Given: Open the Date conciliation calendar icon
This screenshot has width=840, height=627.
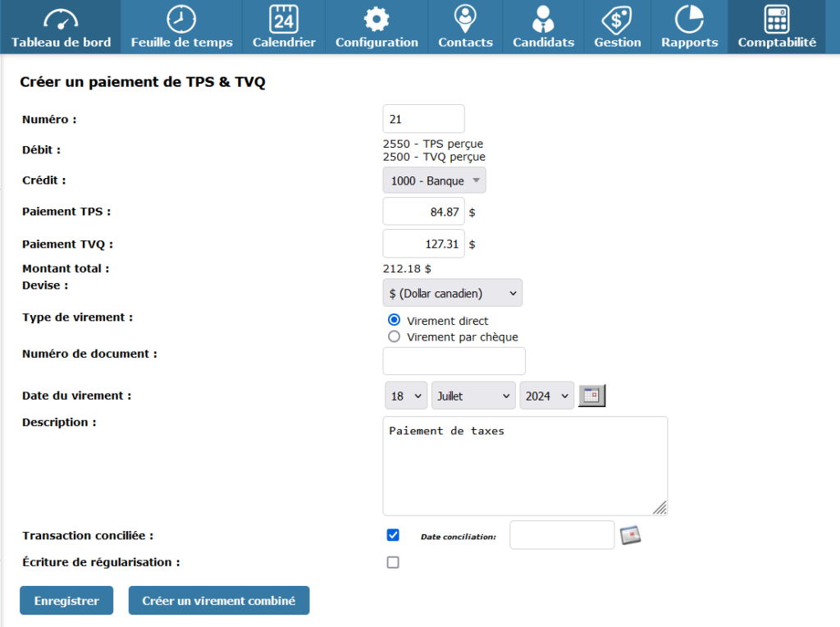Looking at the screenshot, I should (630, 535).
